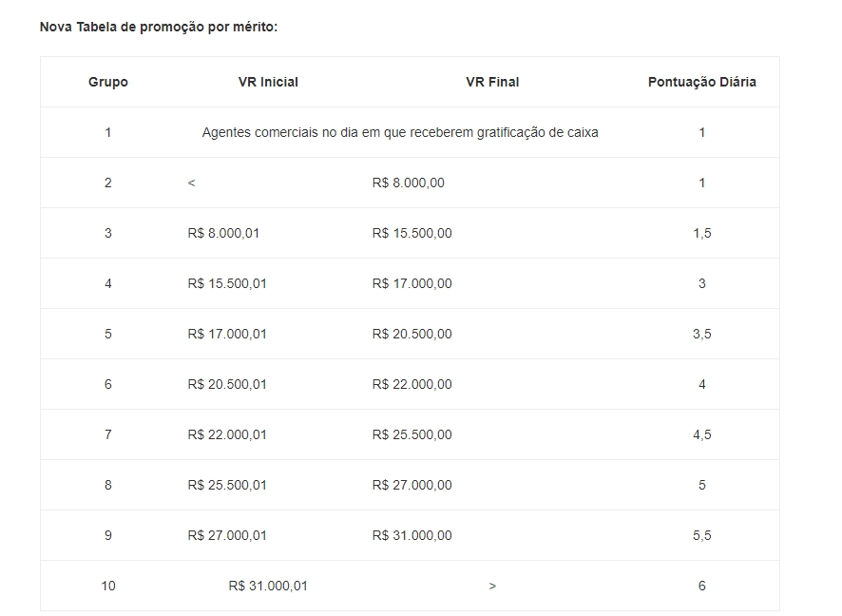Click the 'Agentes comerciais' description cell
Screen dimensions: 842x616
[x=400, y=132]
